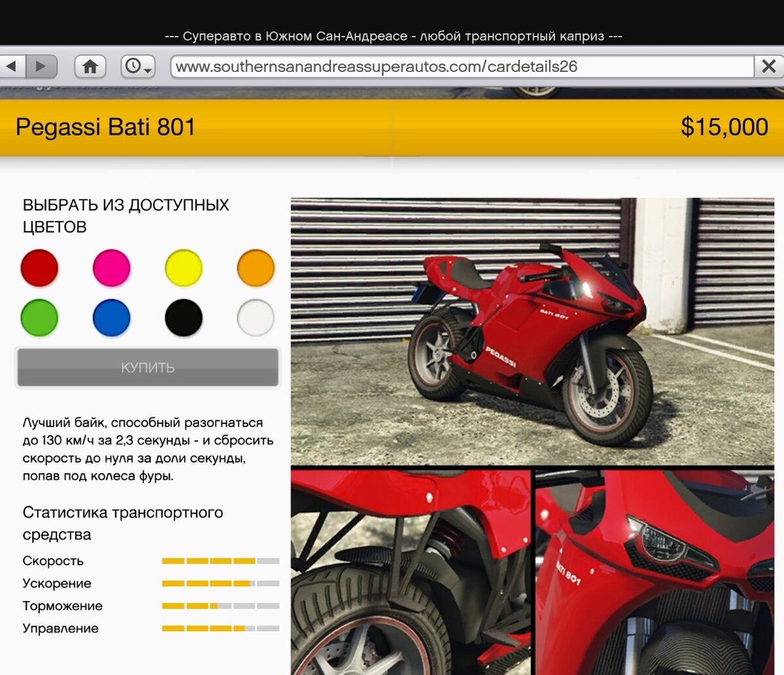Select the pink color swatch

(x=112, y=268)
